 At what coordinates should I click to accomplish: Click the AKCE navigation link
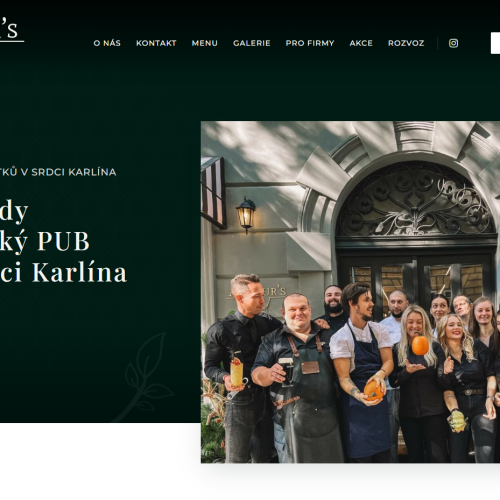point(361,43)
